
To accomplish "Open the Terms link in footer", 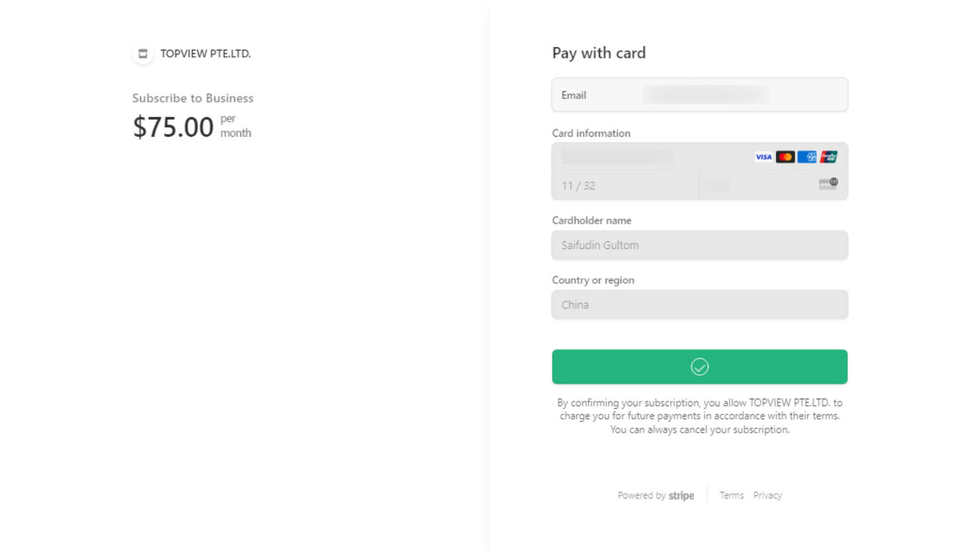I will click(732, 496).
